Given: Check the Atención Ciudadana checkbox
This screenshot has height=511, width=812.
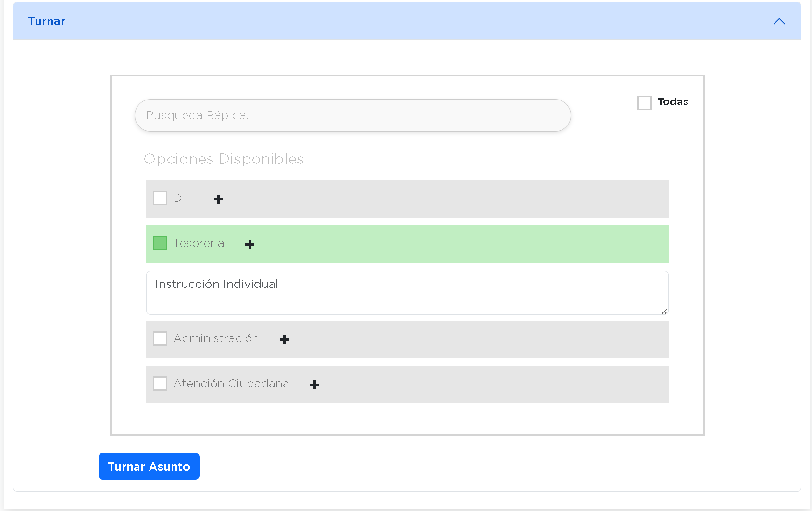Looking at the screenshot, I should tap(160, 384).
